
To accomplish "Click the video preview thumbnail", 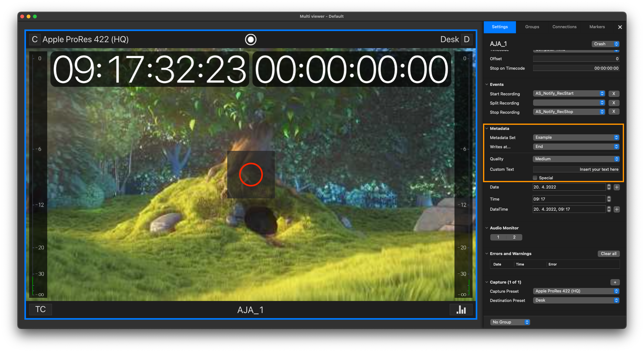I will pyautogui.click(x=251, y=175).
